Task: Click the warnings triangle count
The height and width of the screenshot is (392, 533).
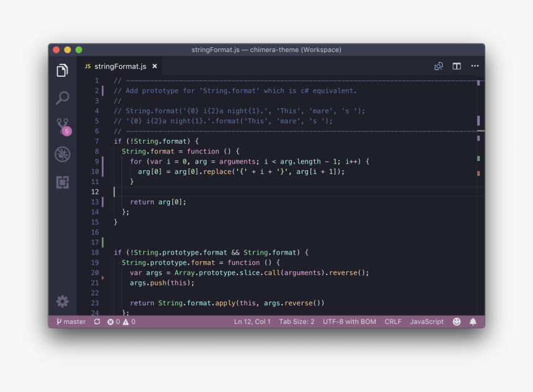Action: pyautogui.click(x=129, y=321)
